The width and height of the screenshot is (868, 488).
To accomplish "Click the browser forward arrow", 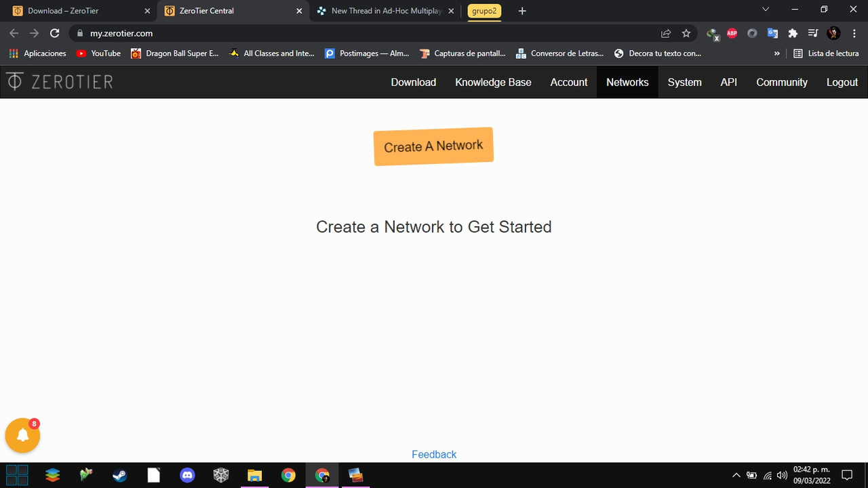I will (x=34, y=33).
